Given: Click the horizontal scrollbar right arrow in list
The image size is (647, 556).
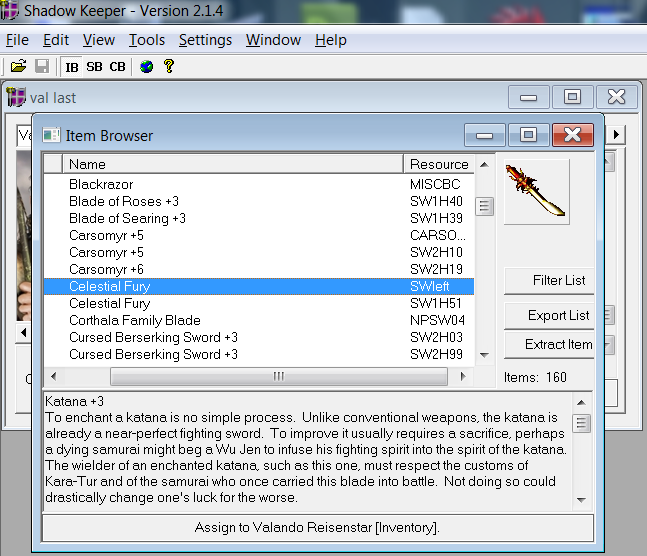Looking at the screenshot, I should point(462,376).
